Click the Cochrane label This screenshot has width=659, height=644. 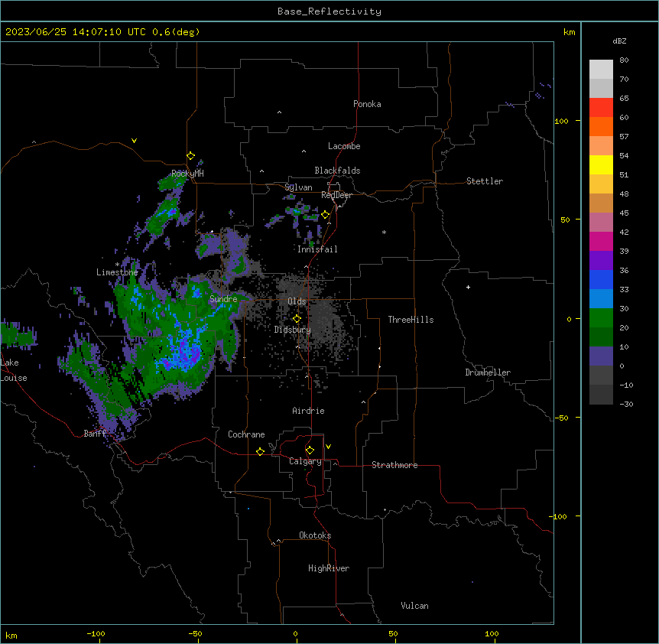pyautogui.click(x=246, y=434)
